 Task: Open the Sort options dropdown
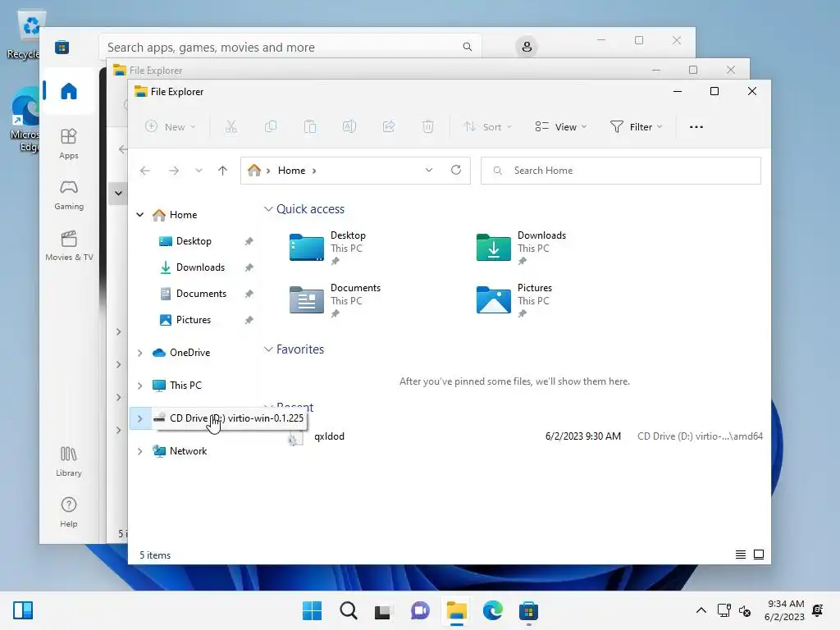487,127
